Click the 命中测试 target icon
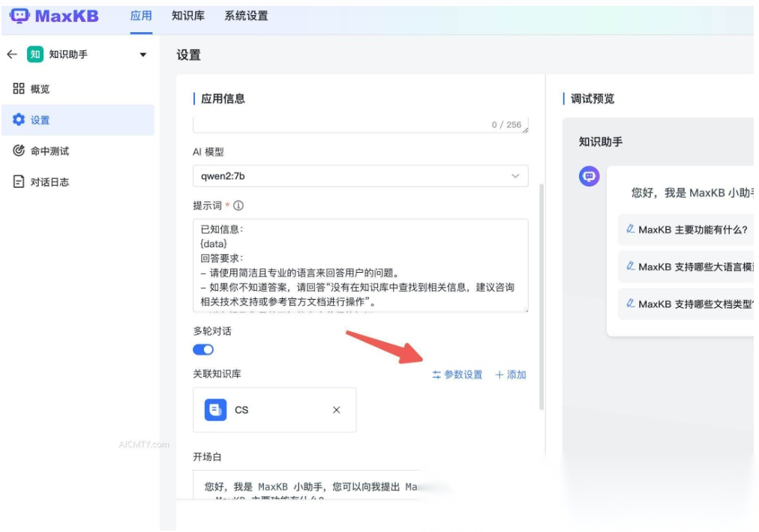This screenshot has height=532, width=759. tap(19, 151)
